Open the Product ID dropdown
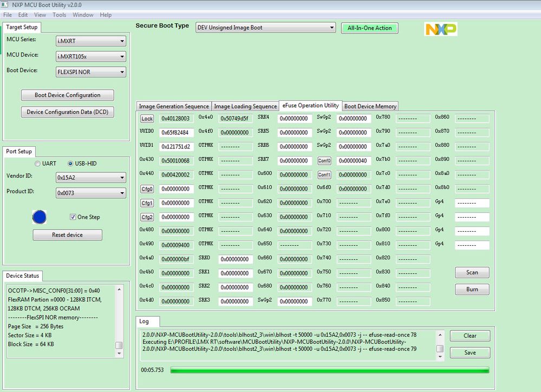The width and height of the screenshot is (541, 392). click(91, 193)
